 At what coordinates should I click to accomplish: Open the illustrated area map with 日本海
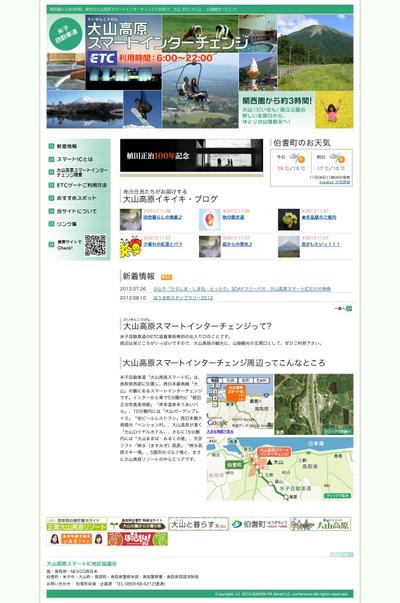click(280, 468)
